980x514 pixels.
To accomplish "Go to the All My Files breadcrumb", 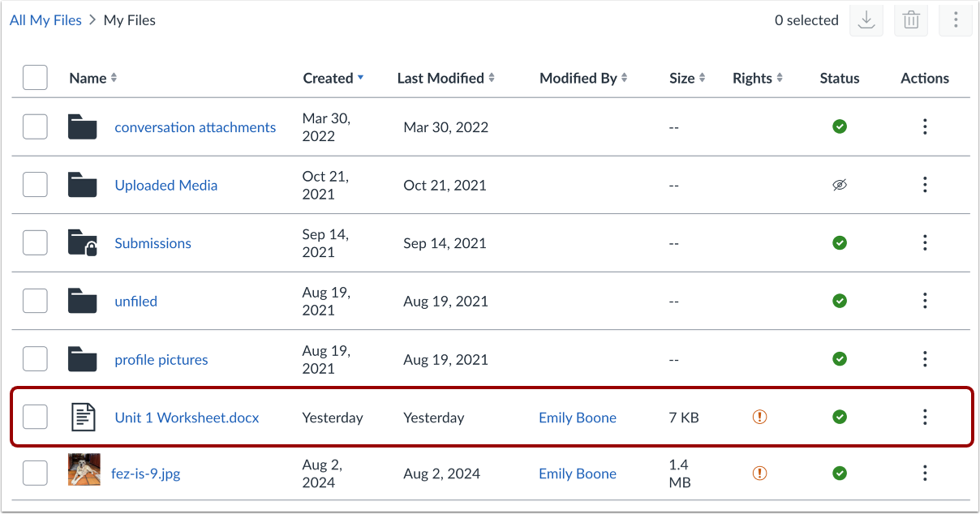I will tap(45, 20).
